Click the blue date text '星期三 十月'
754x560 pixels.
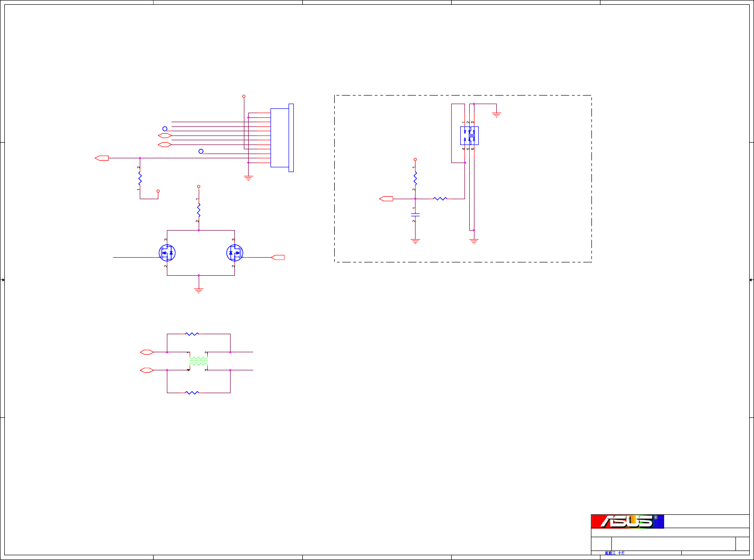[x=615, y=553]
